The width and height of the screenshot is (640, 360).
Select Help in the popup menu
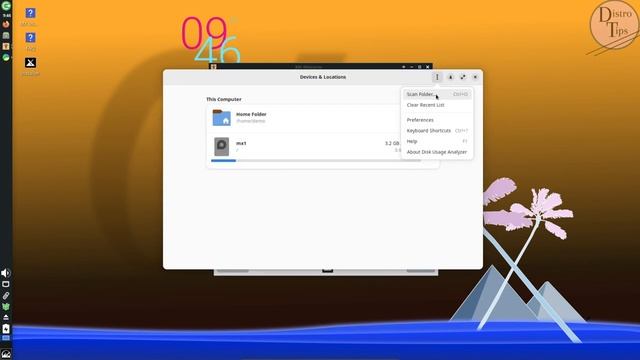click(437, 141)
